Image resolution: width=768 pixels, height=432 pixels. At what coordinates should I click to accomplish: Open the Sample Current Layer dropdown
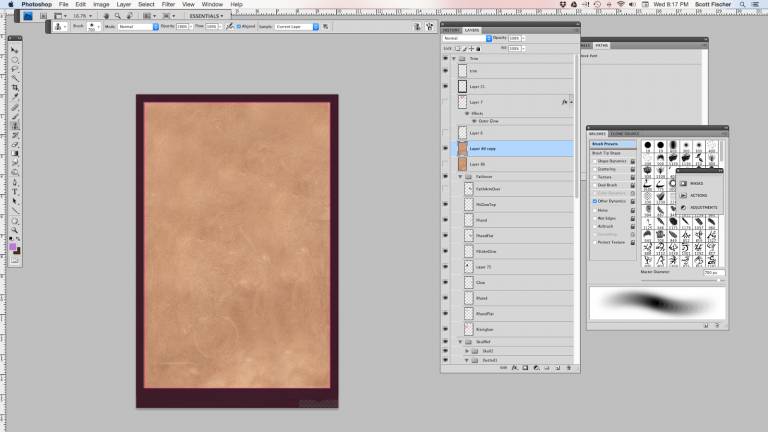point(291,27)
